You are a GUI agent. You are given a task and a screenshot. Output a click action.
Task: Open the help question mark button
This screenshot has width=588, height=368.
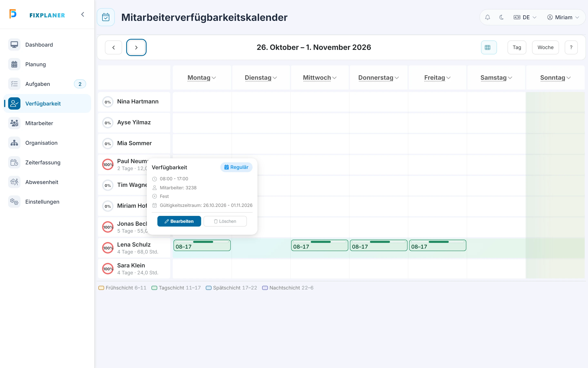coord(571,47)
